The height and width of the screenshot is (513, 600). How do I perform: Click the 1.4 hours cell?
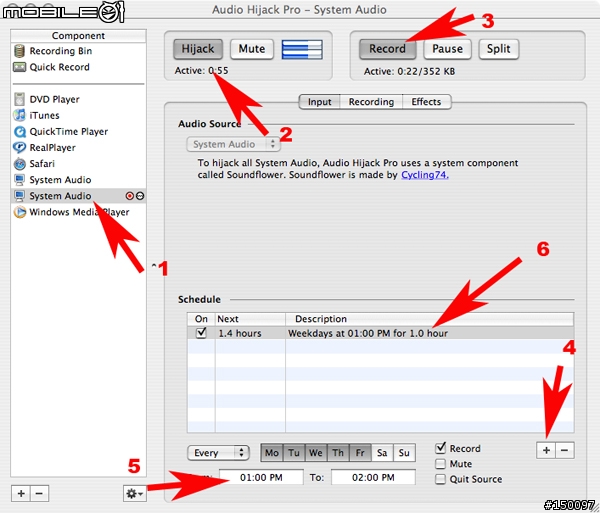pos(250,333)
